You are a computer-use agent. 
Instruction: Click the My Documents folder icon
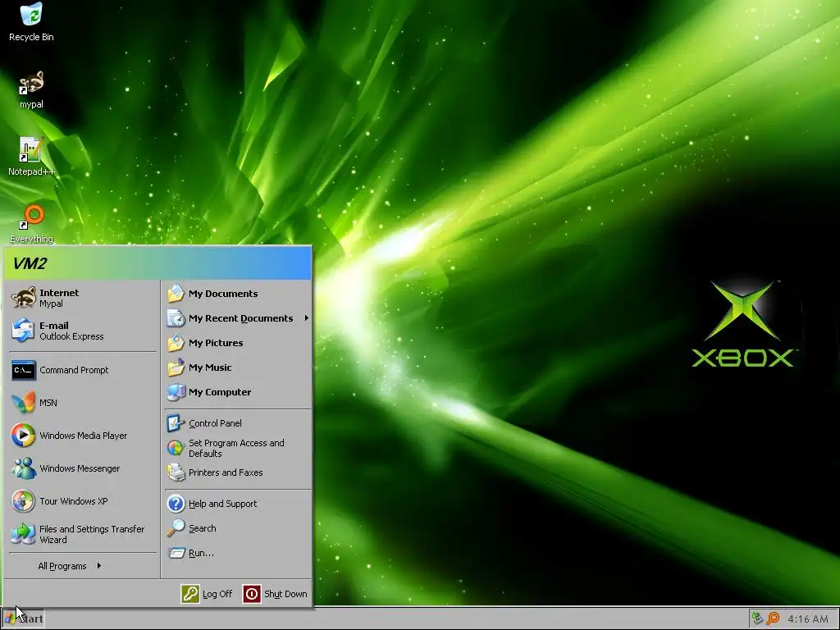coord(176,294)
